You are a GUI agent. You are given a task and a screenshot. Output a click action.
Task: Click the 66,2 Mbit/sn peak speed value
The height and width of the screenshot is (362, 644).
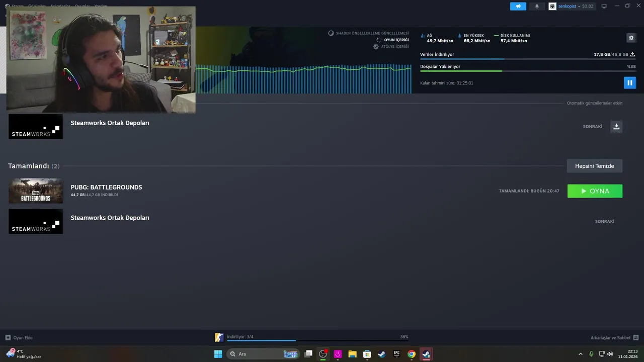coord(477,41)
